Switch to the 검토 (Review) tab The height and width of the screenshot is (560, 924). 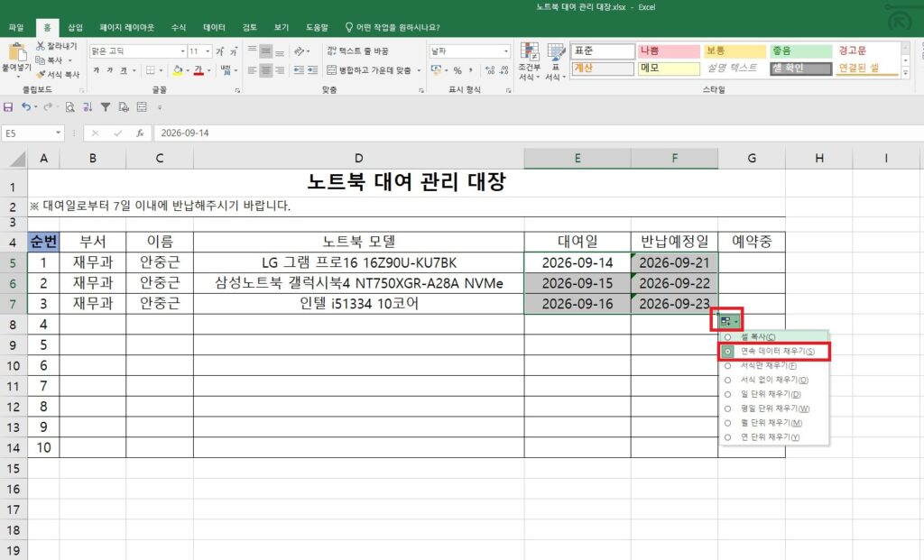point(250,27)
